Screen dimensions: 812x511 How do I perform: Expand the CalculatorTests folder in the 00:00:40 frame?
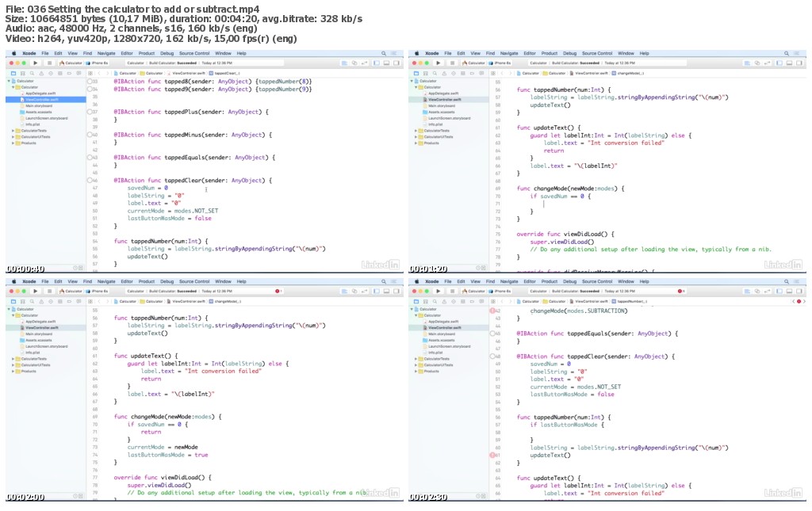[13, 131]
